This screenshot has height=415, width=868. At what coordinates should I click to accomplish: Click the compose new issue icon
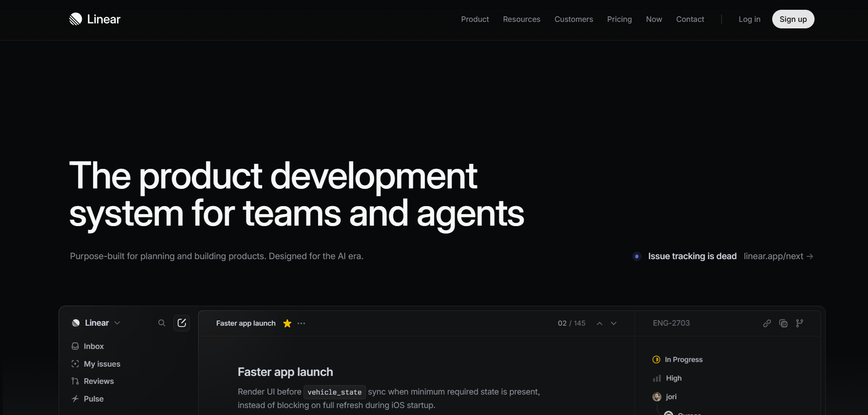pos(182,323)
